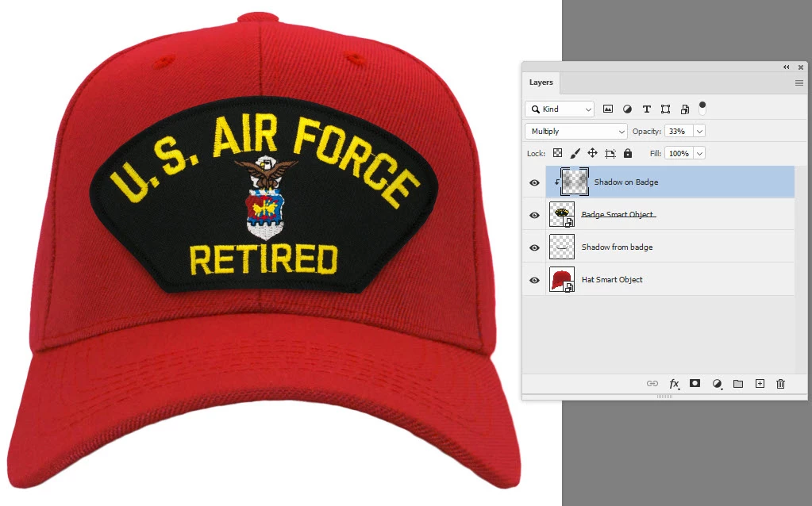Open layer style fx menu
The image size is (812, 506).
pos(674,383)
